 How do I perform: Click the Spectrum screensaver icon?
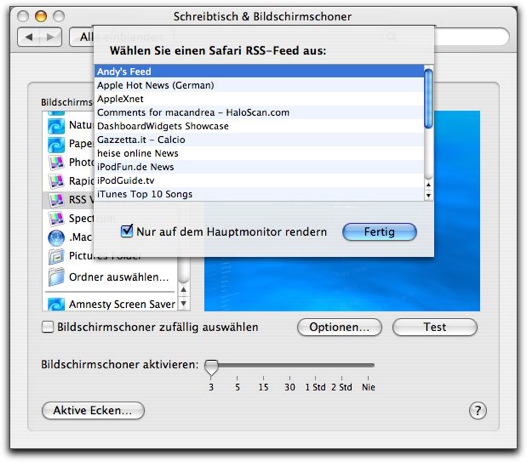pyautogui.click(x=56, y=219)
